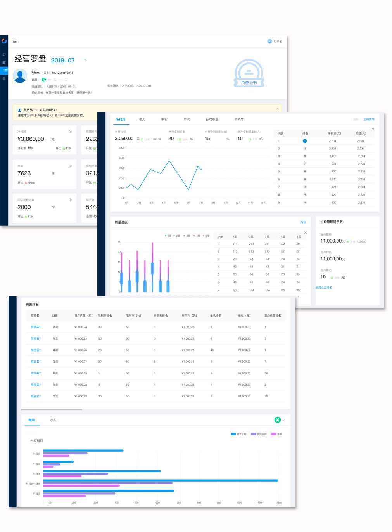This screenshot has height=532, width=392.
Task: Switch to the 收入 tab beside 净利润
Action: [142, 120]
